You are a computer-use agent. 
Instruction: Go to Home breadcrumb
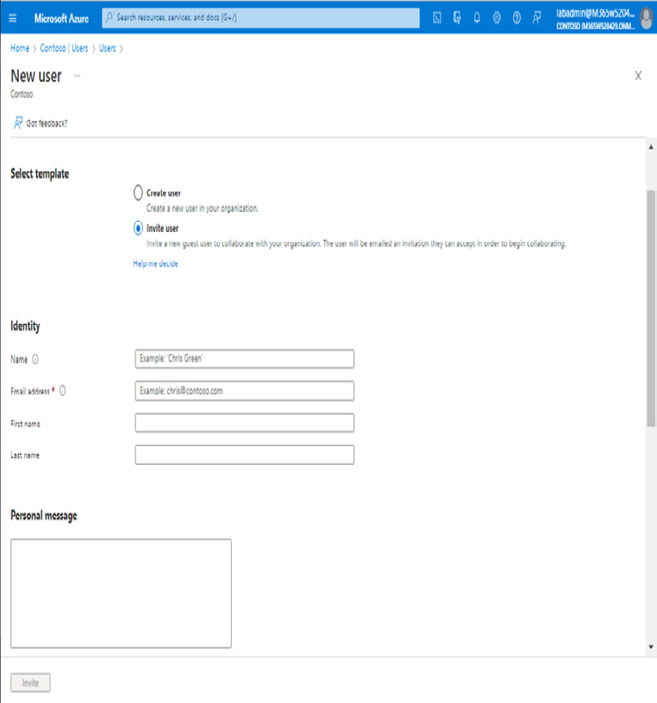point(20,48)
